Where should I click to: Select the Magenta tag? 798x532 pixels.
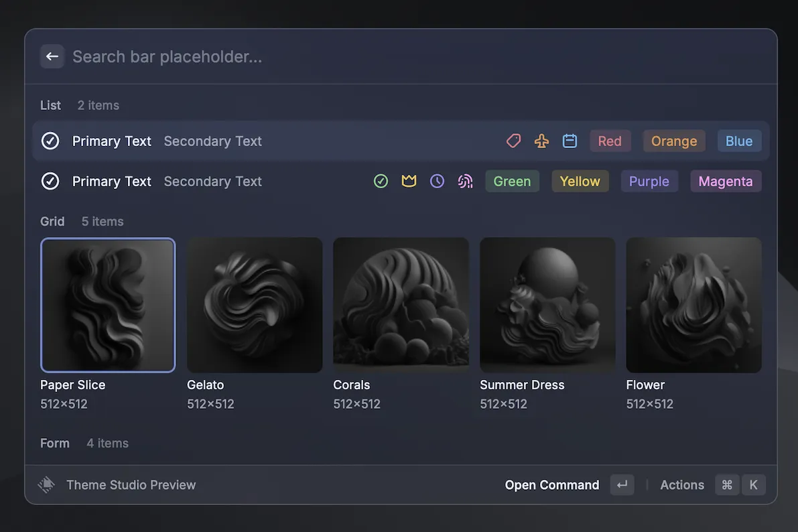pos(726,181)
